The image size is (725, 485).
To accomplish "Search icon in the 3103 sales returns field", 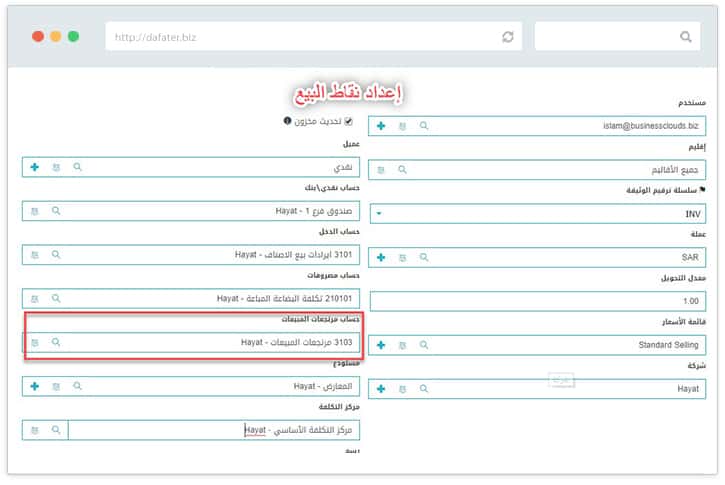I will point(56,342).
